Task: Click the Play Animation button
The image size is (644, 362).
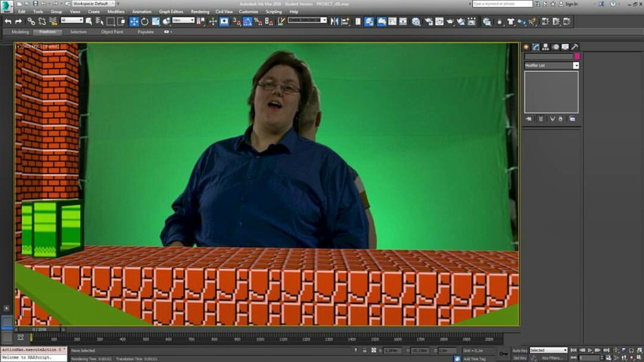Action: pyautogui.click(x=590, y=350)
